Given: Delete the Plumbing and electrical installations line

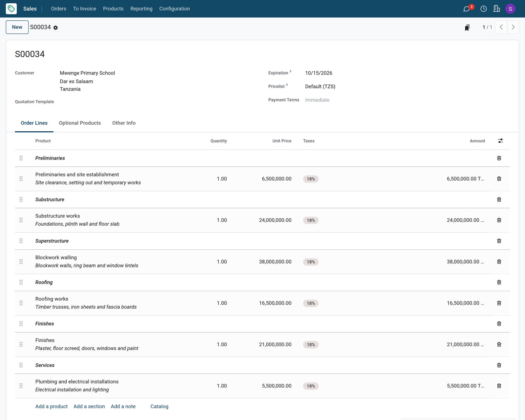Looking at the screenshot, I should [x=499, y=386].
